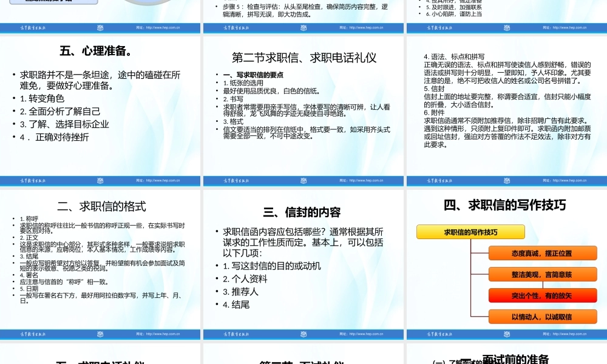Image resolution: width=607 pixels, height=364 pixels.
Task: Click the red 突出个性，有的放矢 box
Action: point(542,295)
